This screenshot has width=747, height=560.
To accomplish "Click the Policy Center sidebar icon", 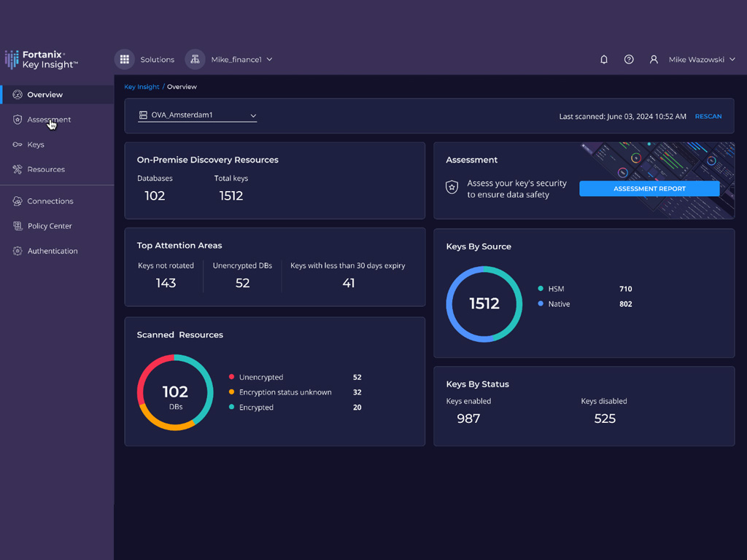I will pos(18,226).
